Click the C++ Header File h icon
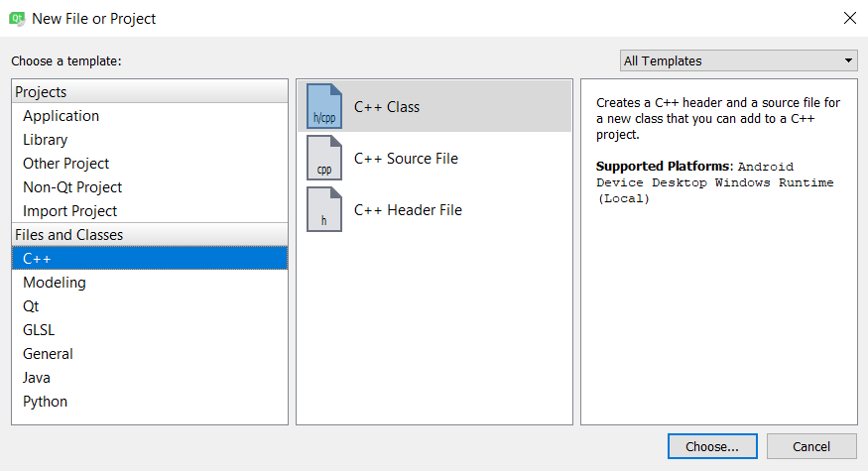This screenshot has height=471, width=868. coord(323,209)
